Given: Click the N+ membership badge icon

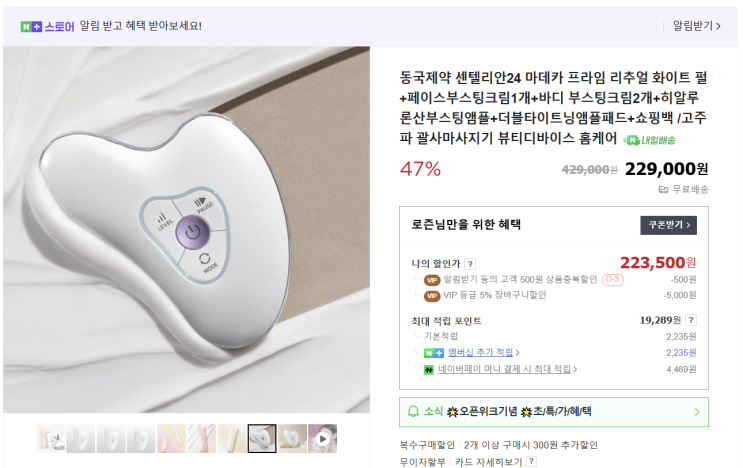Looking at the screenshot, I should pos(434,353).
